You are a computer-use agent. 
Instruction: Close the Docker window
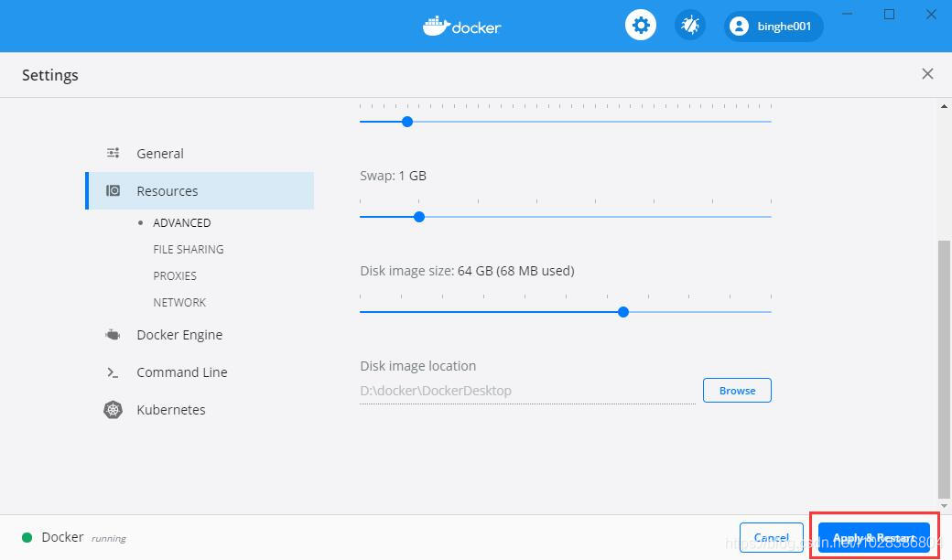pyautogui.click(x=931, y=14)
